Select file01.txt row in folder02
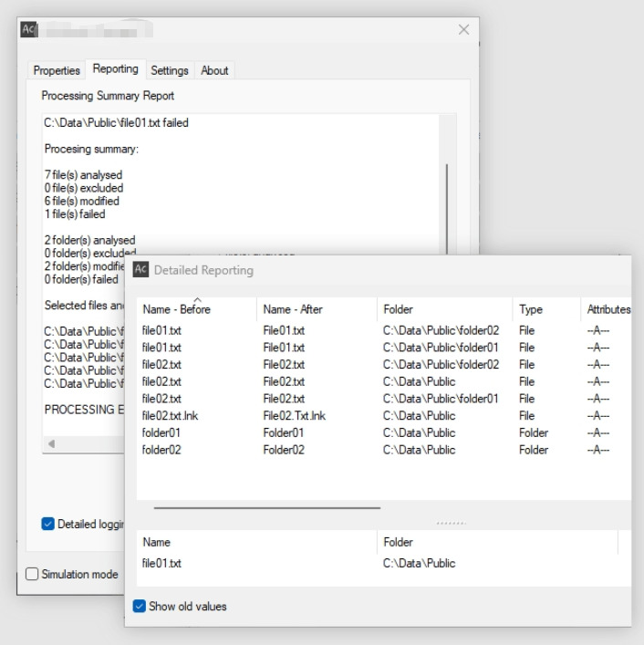The width and height of the screenshot is (644, 645). coord(384,330)
